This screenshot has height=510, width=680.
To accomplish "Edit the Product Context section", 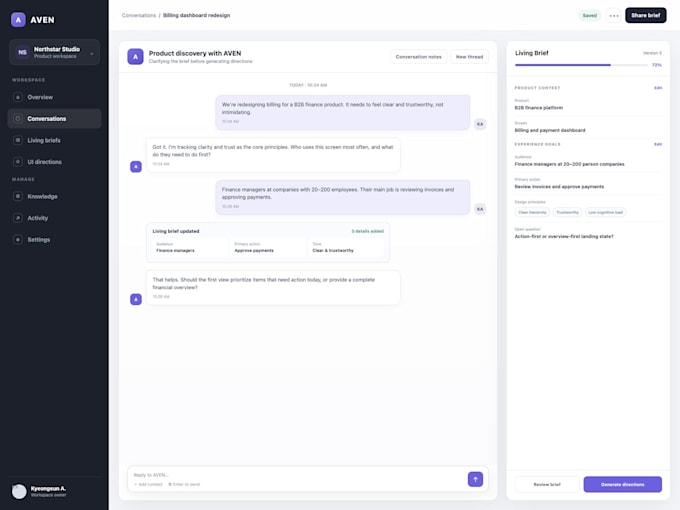I will 657,88.
